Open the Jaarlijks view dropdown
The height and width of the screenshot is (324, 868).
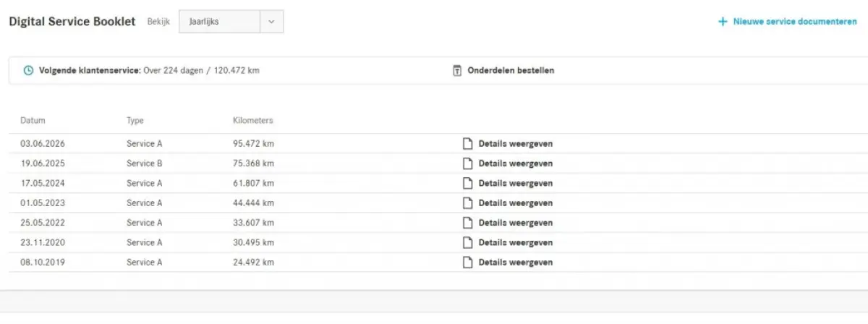[231, 22]
